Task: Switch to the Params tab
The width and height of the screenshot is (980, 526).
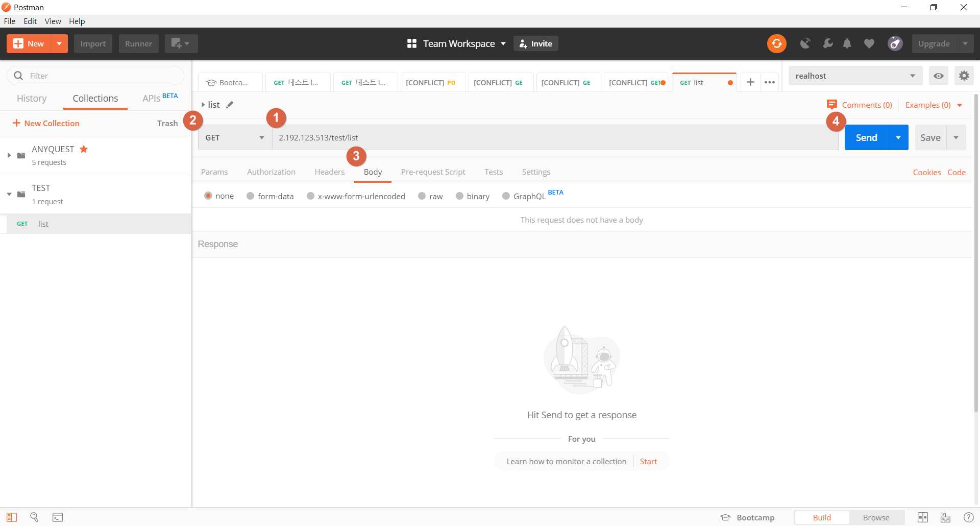Action: click(214, 172)
